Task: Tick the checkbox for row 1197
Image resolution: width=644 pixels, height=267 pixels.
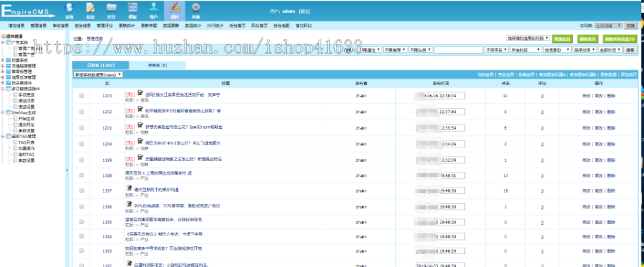Action: pyautogui.click(x=82, y=191)
